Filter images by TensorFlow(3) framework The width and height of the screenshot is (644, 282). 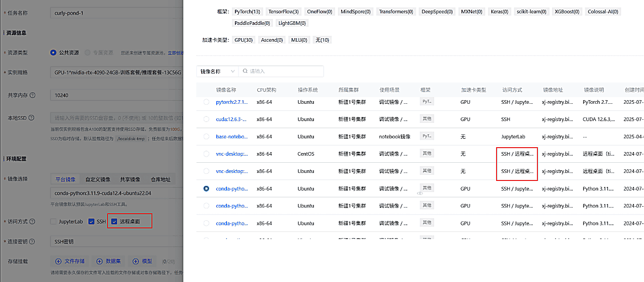point(283,12)
